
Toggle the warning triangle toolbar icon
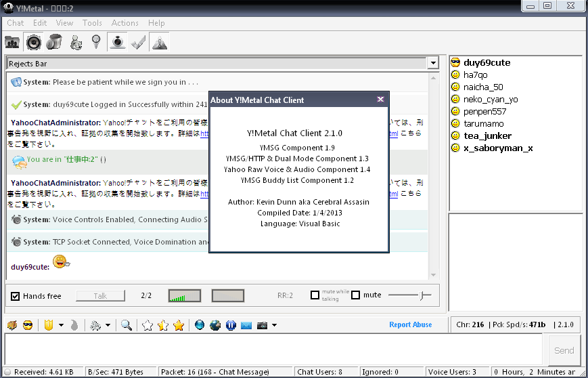click(x=160, y=42)
